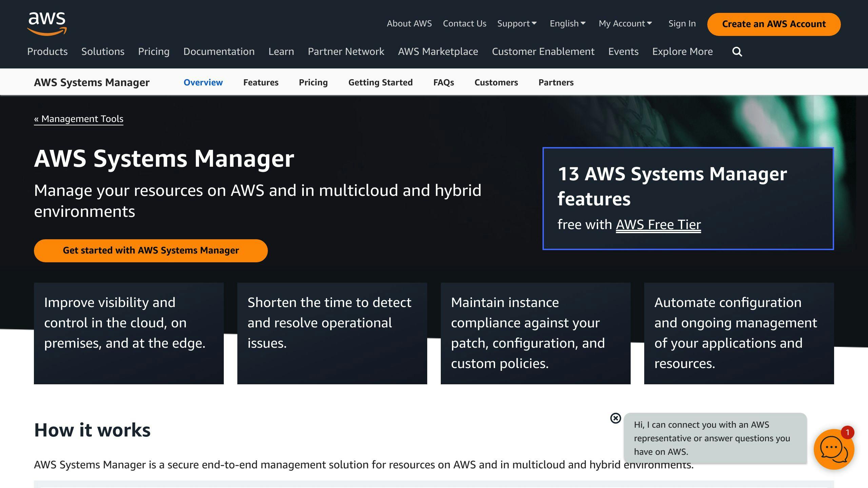Select the Features tab
This screenshot has width=868, height=488.
(260, 82)
